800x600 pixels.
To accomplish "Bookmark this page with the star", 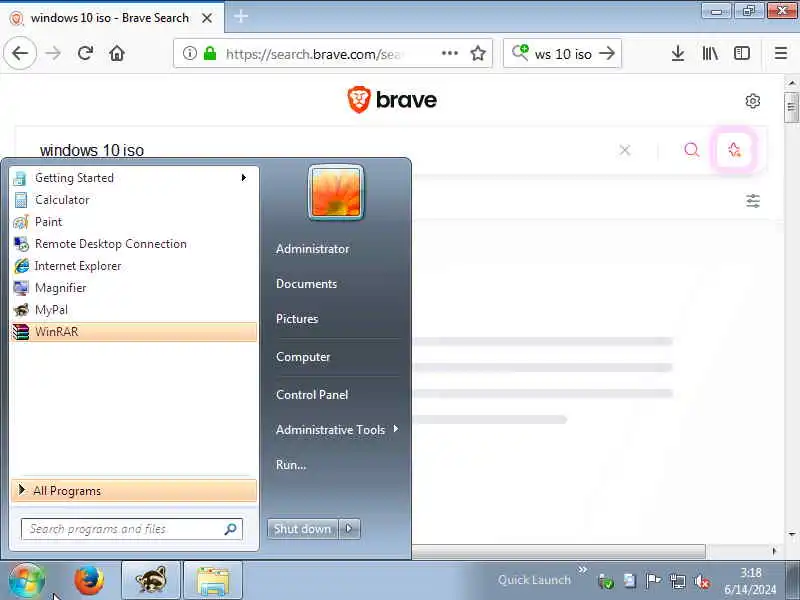I will click(478, 53).
